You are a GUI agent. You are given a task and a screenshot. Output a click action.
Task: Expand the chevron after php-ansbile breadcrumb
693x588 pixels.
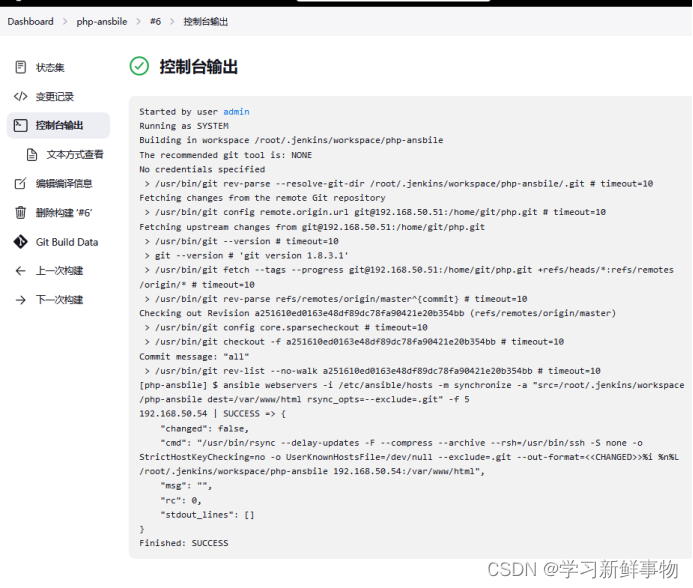[138, 22]
